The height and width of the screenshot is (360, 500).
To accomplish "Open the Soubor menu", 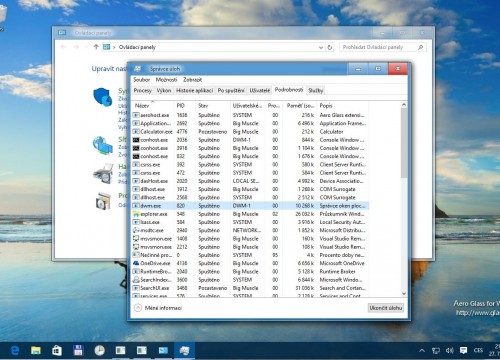I will 142,80.
